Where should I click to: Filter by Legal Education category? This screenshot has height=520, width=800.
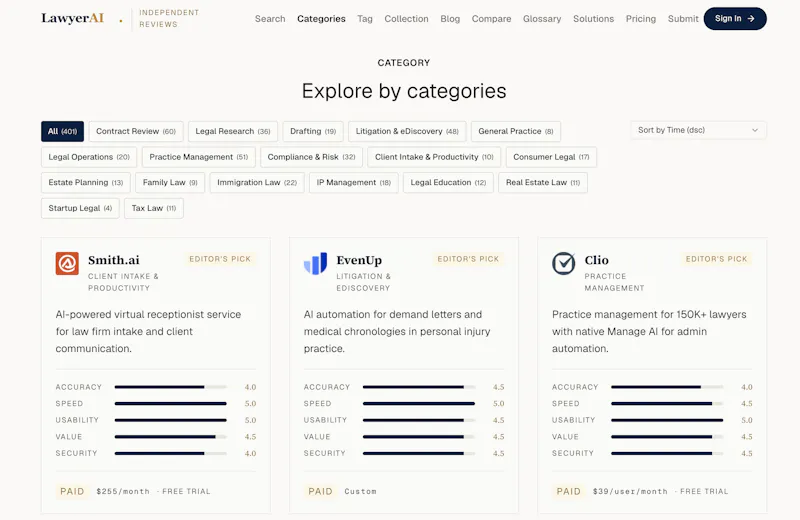tap(448, 182)
